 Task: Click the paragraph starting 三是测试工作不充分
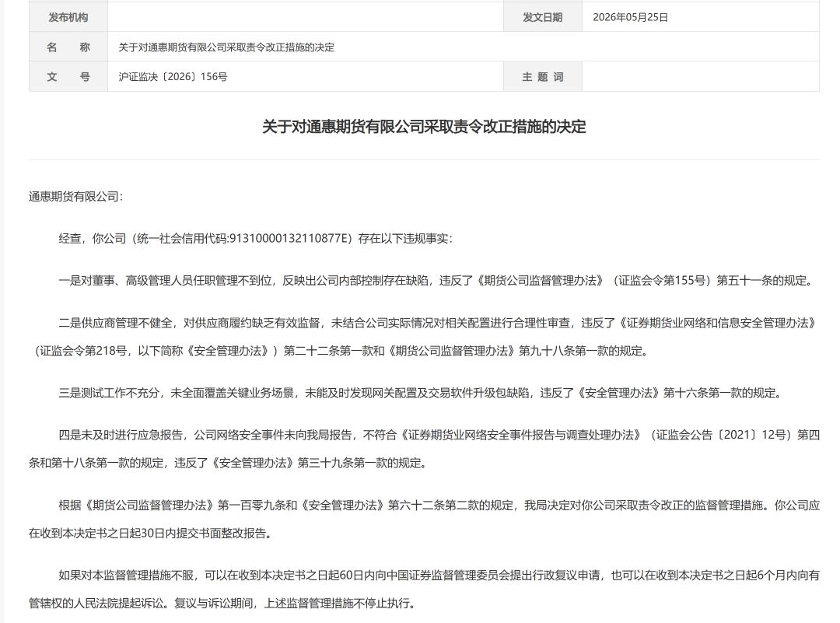point(422,393)
